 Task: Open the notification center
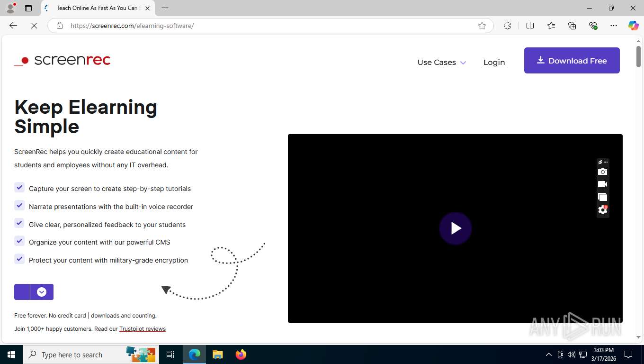[x=629, y=355]
